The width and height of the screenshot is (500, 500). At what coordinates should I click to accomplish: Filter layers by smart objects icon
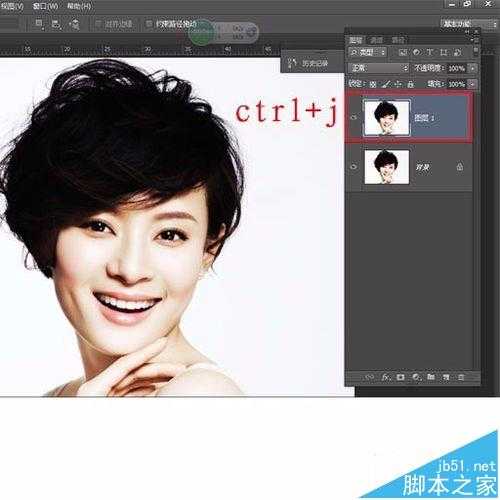click(x=458, y=52)
